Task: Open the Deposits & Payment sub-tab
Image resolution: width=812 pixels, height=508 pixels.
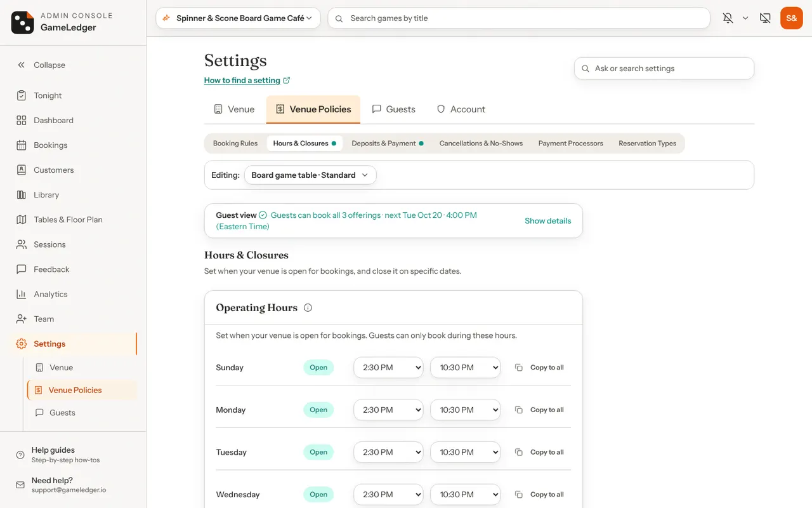Action: click(388, 144)
